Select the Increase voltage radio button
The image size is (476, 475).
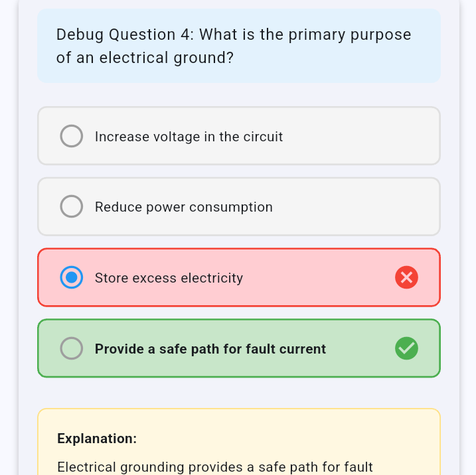[x=72, y=136]
